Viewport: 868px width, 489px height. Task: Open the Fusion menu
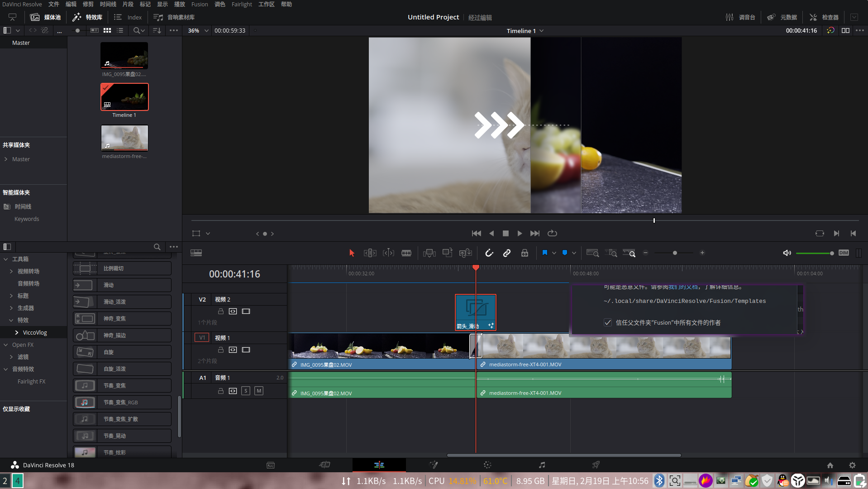point(200,4)
